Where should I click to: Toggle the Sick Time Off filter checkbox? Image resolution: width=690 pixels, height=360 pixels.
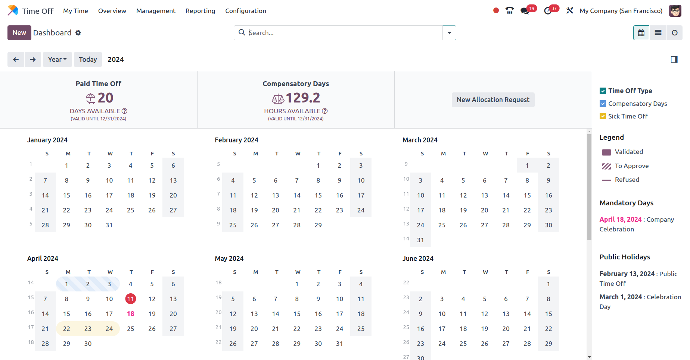pos(603,116)
